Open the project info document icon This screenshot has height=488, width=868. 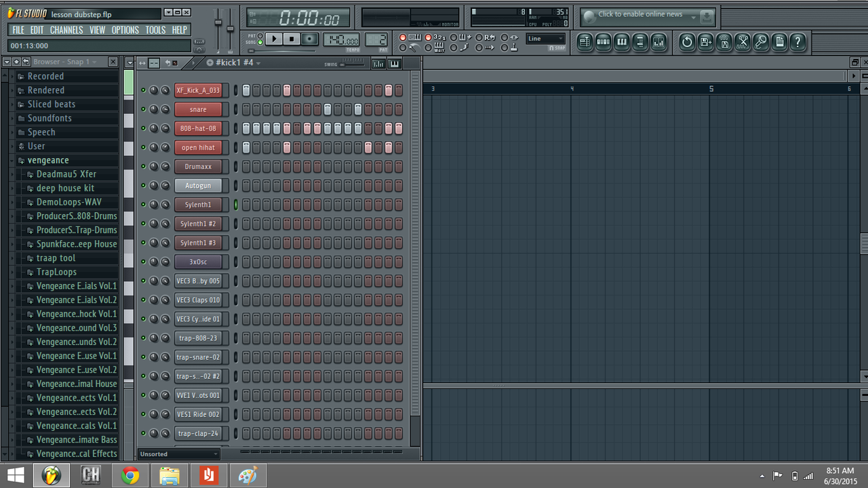780,42
